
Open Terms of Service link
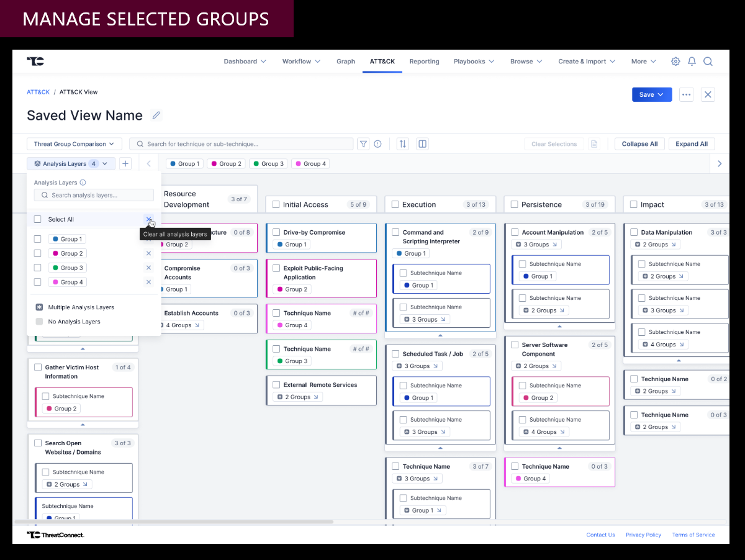click(693, 535)
